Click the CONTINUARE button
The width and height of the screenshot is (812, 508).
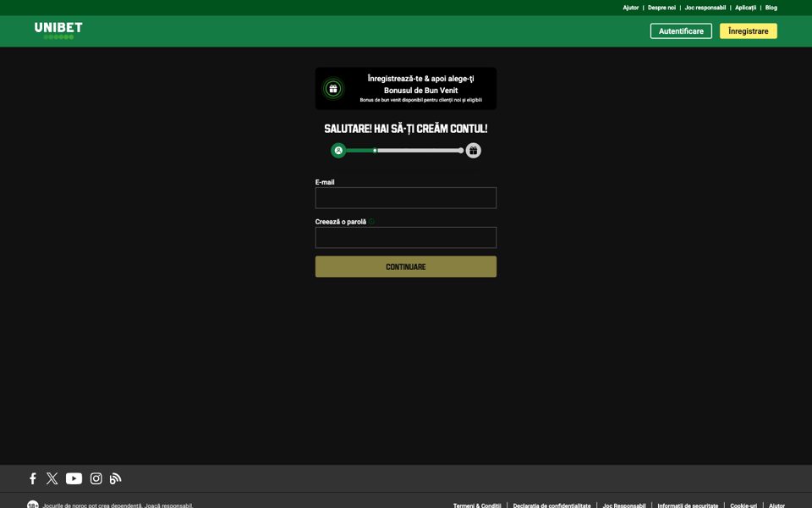coord(406,267)
